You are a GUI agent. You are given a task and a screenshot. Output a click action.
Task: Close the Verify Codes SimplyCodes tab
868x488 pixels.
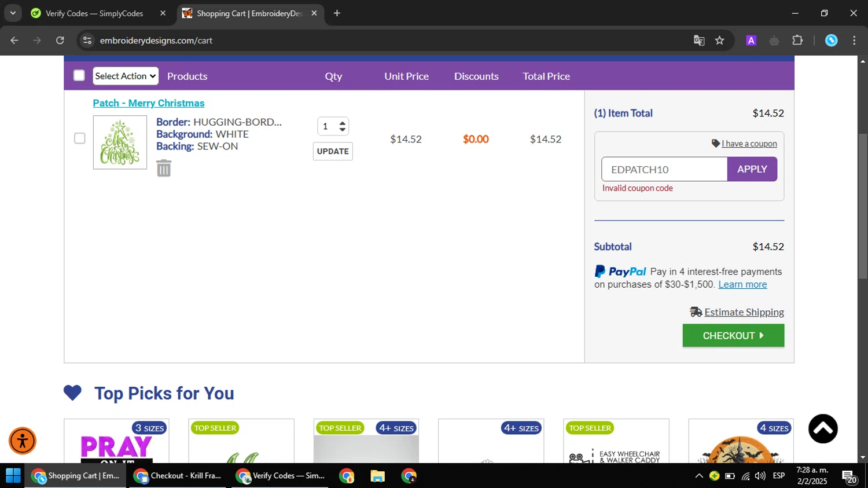tap(163, 13)
